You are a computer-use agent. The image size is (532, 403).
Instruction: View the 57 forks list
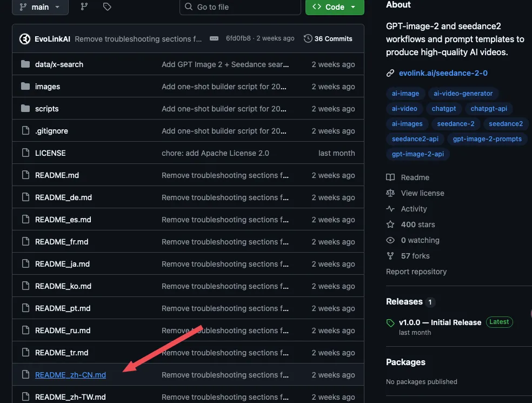coord(408,256)
